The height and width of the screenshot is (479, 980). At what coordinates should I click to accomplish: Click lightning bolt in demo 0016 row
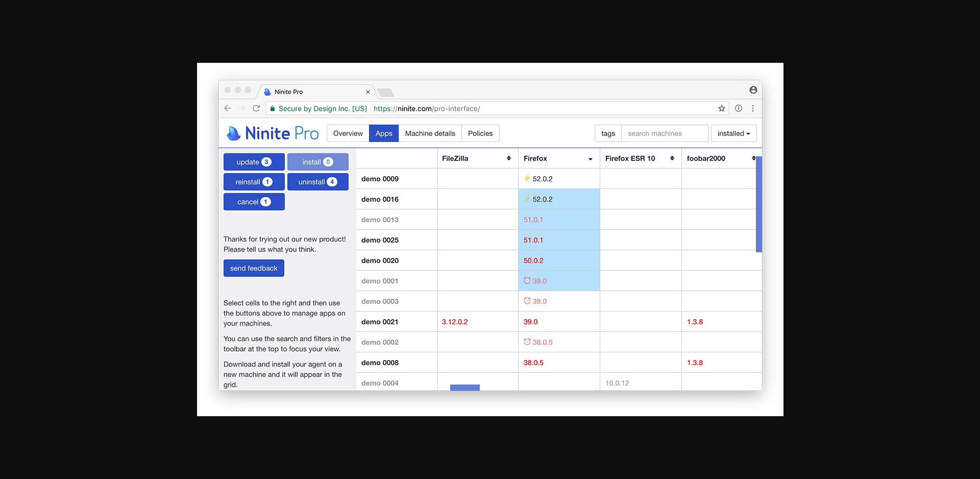[527, 199]
